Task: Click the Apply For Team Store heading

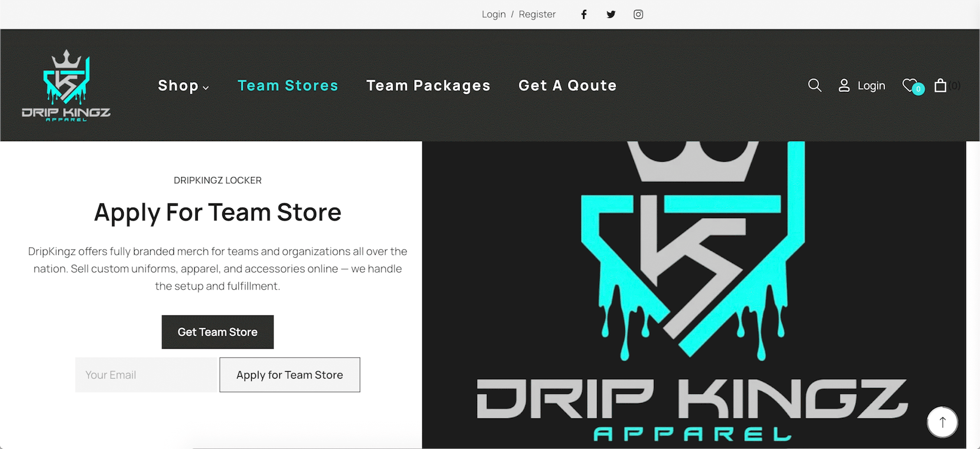Action: pos(217,213)
